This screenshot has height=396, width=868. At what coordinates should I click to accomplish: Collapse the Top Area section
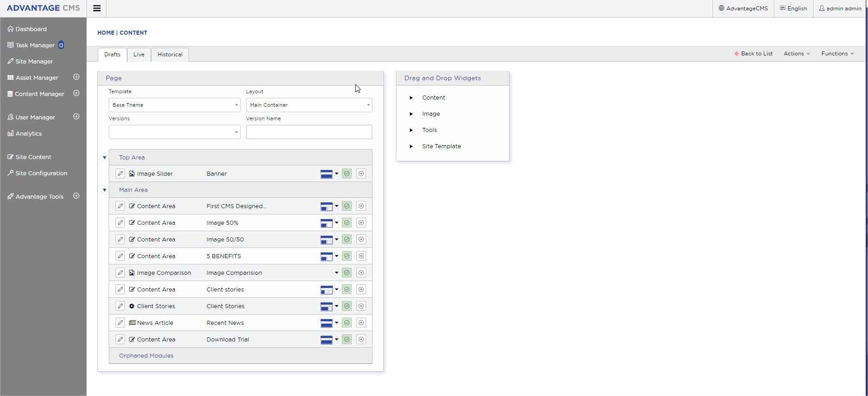(x=105, y=158)
